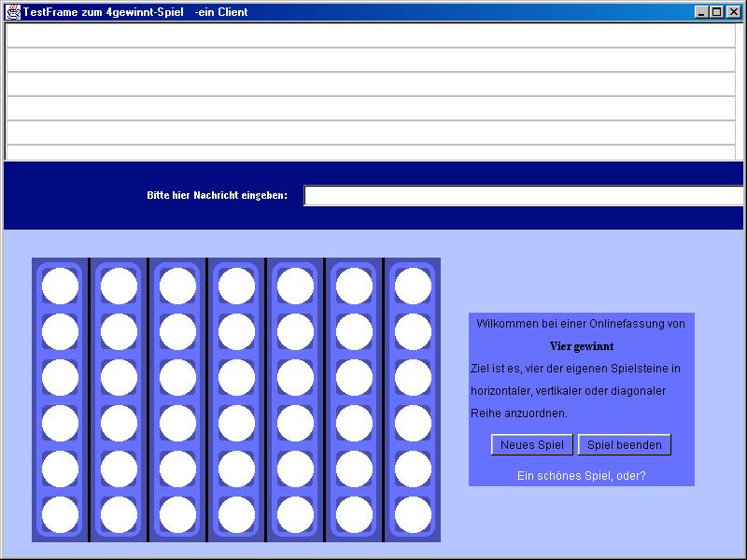Focus the Nachricht eingeben text field
The height and width of the screenshot is (560, 747).
pyautogui.click(x=523, y=196)
